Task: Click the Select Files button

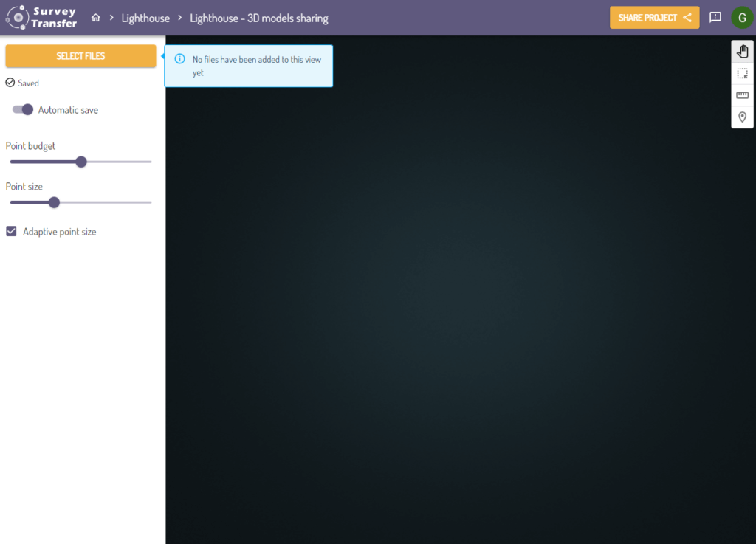Action: click(80, 56)
